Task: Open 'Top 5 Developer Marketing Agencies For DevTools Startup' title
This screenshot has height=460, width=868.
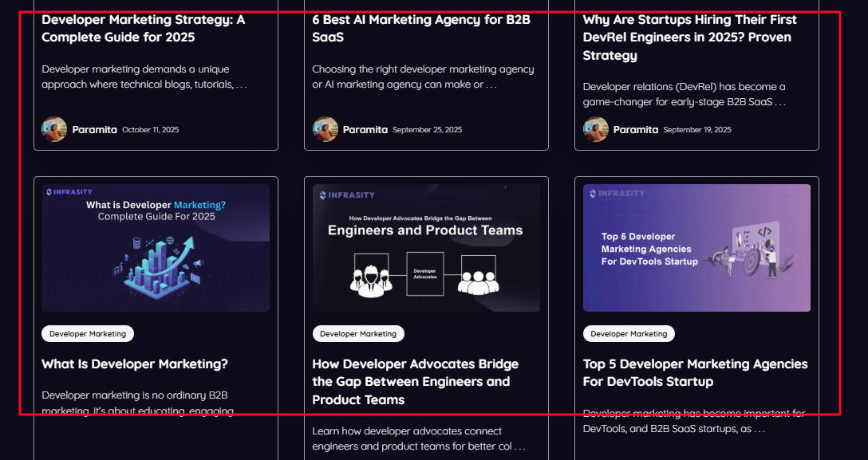Action: click(696, 372)
